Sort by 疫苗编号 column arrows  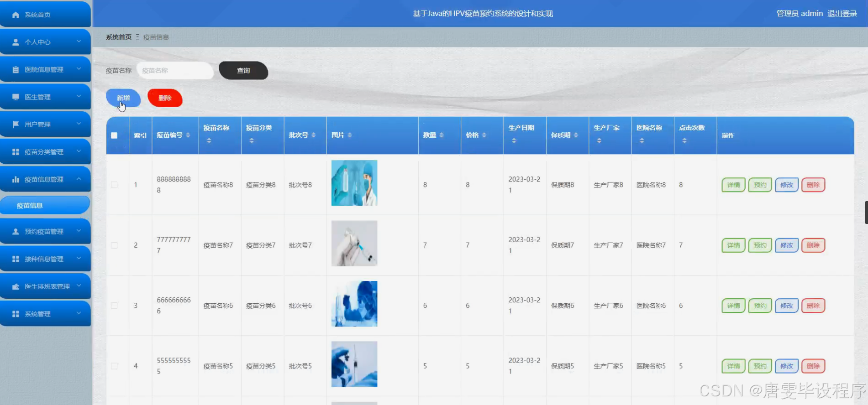pos(188,135)
